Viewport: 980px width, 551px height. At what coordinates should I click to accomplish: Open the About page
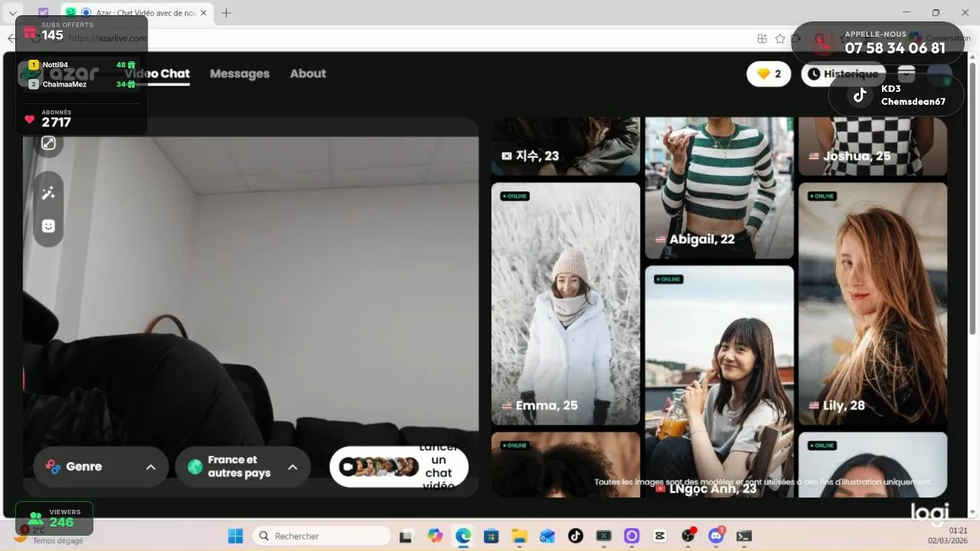click(x=308, y=73)
